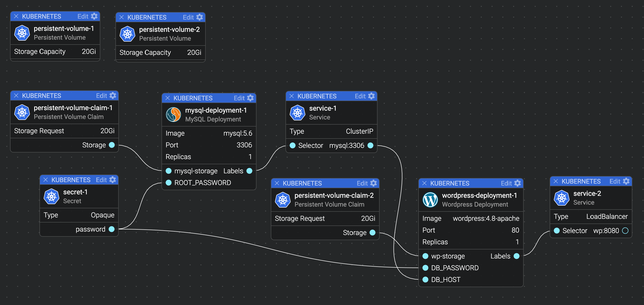Click Edit on persistent-volume-claim-1 node
The width and height of the screenshot is (644, 305).
point(101,96)
